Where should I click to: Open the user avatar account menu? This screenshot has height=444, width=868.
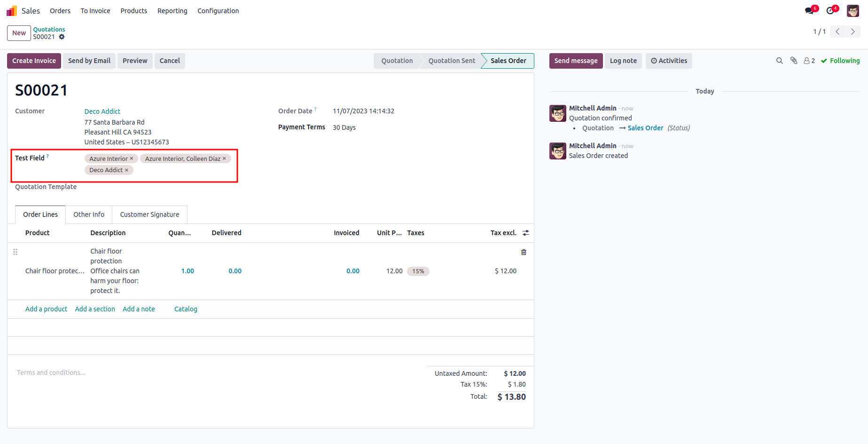click(852, 11)
